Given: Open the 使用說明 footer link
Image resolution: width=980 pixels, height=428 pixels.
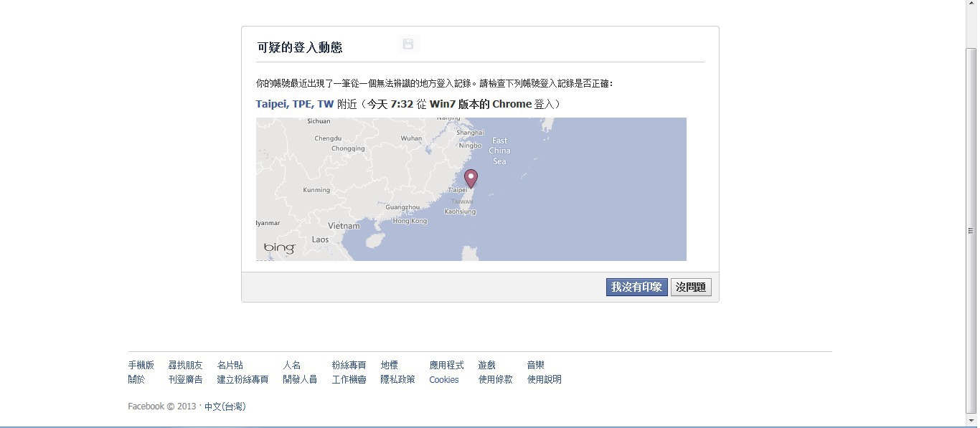Looking at the screenshot, I should point(545,379).
